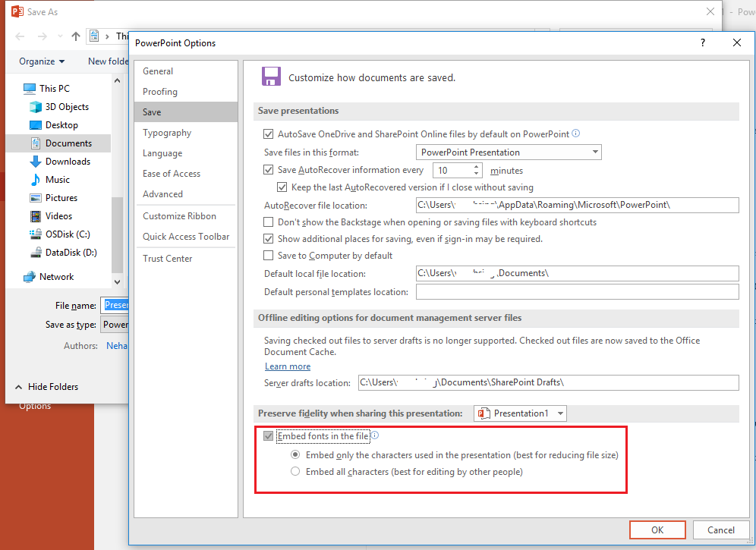This screenshot has height=550, width=756.
Task: Click the info icon next to Embed fonts
Action: [375, 435]
